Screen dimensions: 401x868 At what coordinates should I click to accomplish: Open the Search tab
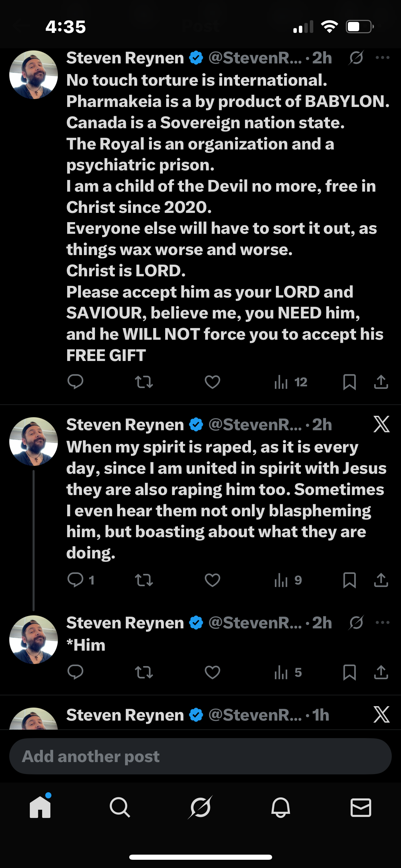120,807
